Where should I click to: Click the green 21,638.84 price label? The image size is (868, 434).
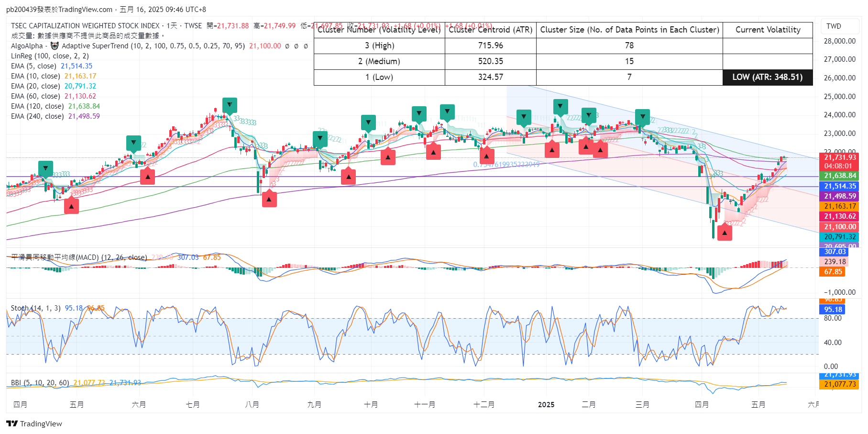click(x=840, y=176)
